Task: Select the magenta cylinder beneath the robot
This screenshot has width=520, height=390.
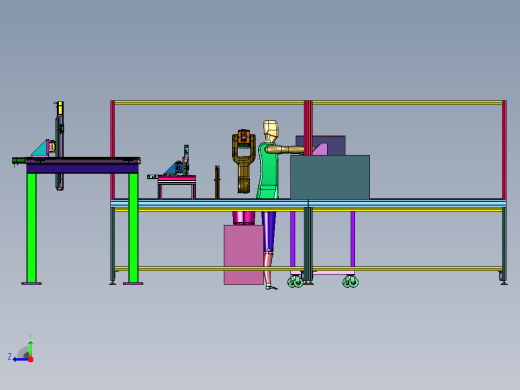Action: pos(244,218)
